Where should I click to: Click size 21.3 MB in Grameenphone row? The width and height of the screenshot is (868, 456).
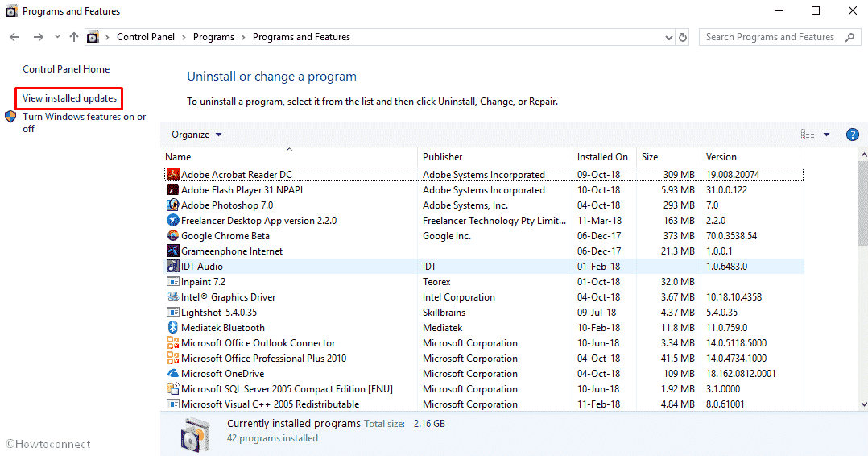[x=678, y=251]
